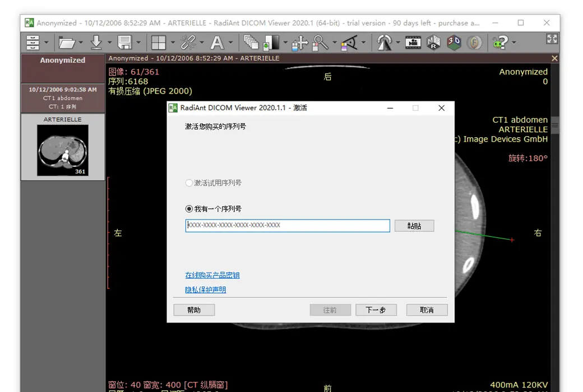
Task: Click the viewer vertical scrollbar handle
Action: click(555, 125)
